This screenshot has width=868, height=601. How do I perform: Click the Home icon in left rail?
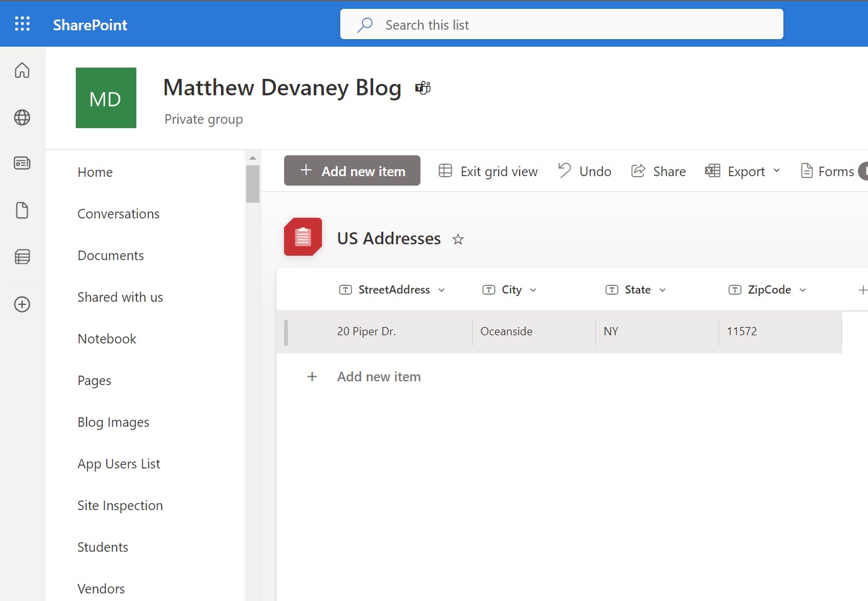pos(22,70)
